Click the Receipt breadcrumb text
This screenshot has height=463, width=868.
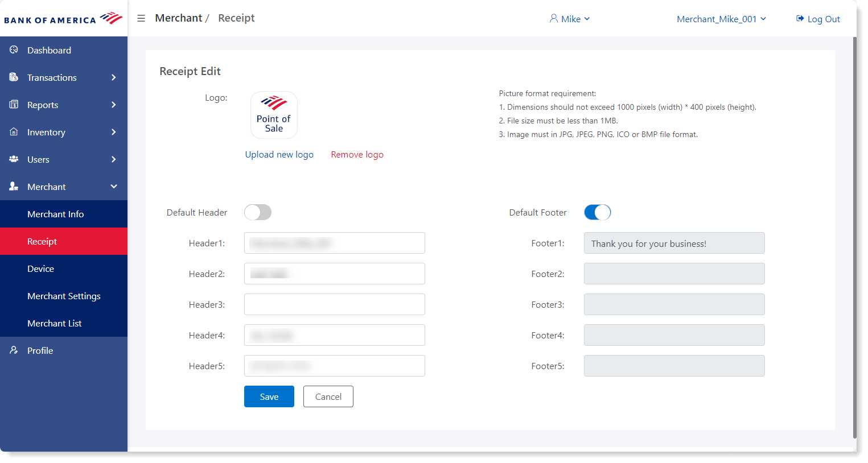coord(236,18)
